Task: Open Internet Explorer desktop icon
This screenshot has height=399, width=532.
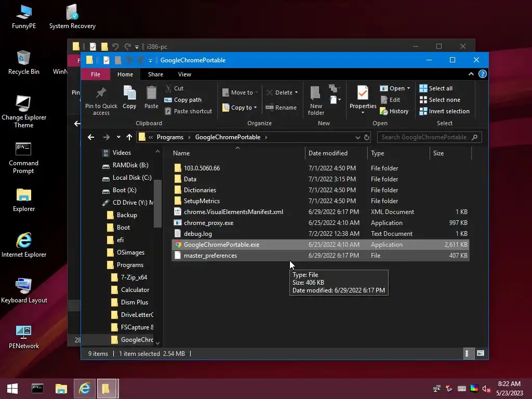Action: [24, 245]
